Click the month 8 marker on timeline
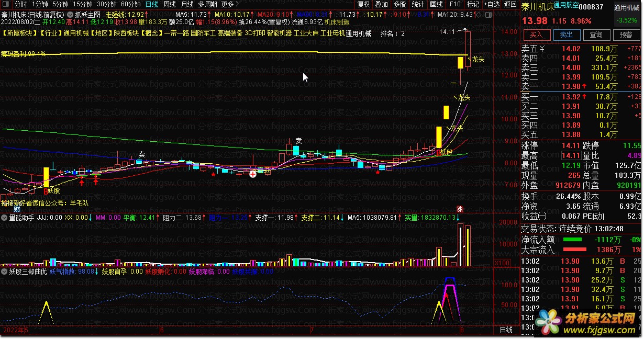 point(462,330)
